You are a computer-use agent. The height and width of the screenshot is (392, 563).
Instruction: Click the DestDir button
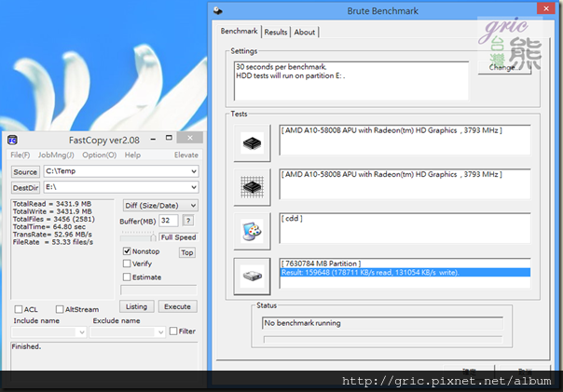coord(25,188)
